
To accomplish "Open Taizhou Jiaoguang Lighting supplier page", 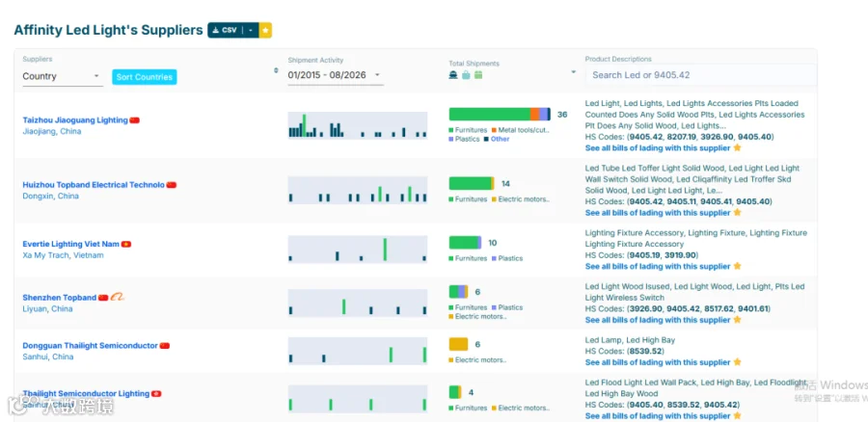I will (75, 120).
